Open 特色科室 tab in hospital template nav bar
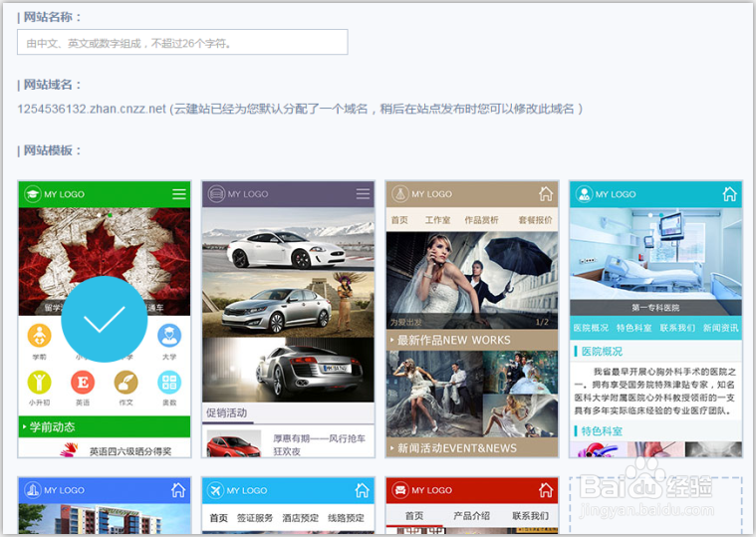Image resolution: width=756 pixels, height=537 pixels. coord(634,328)
